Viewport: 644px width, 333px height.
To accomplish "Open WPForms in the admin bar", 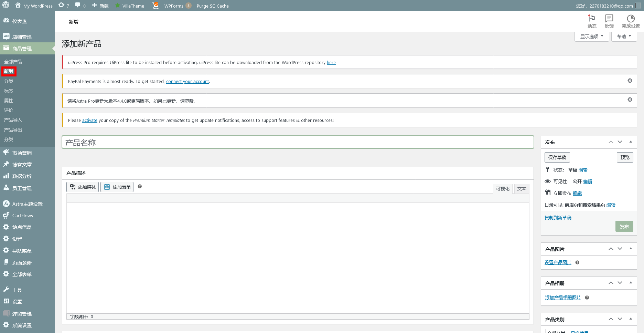I will (x=178, y=6).
